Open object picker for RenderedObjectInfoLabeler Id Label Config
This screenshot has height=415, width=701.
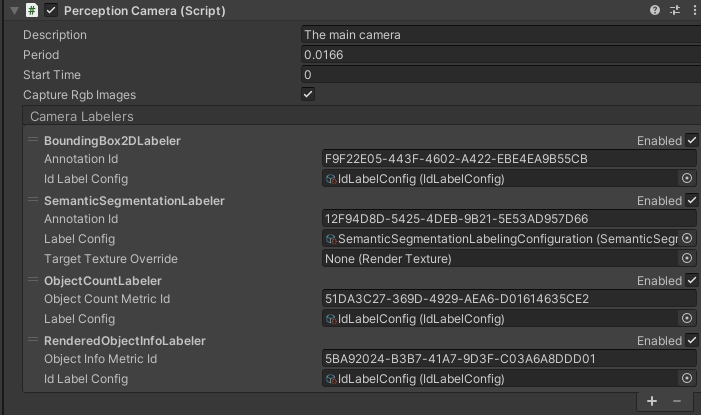pyautogui.click(x=687, y=379)
